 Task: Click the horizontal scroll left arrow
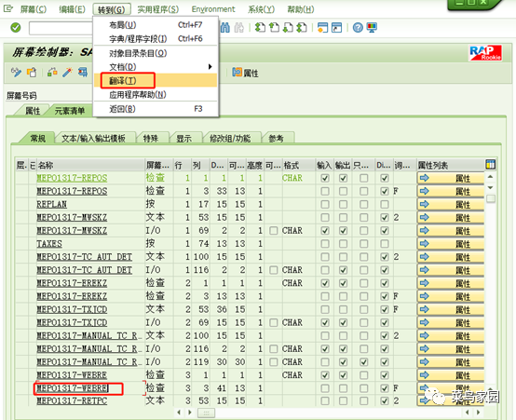(x=179, y=413)
